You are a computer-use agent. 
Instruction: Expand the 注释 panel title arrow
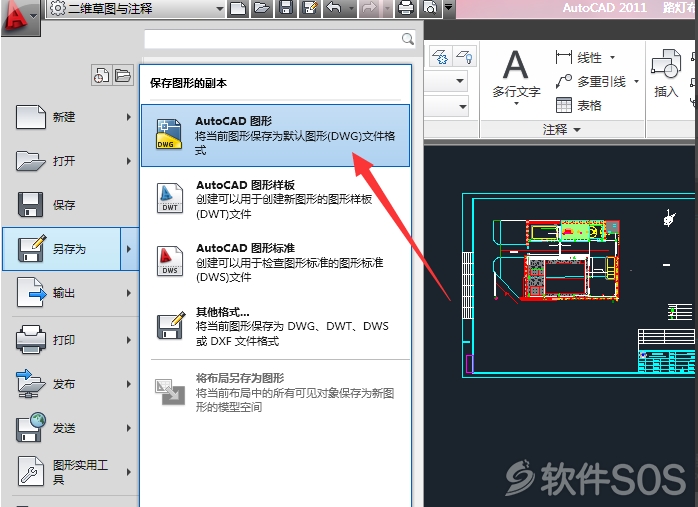(x=577, y=130)
